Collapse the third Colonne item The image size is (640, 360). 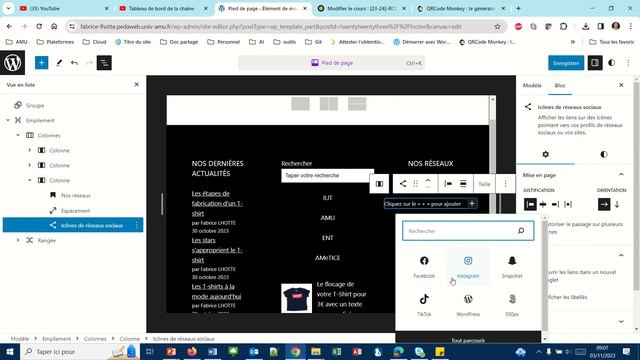29,180
